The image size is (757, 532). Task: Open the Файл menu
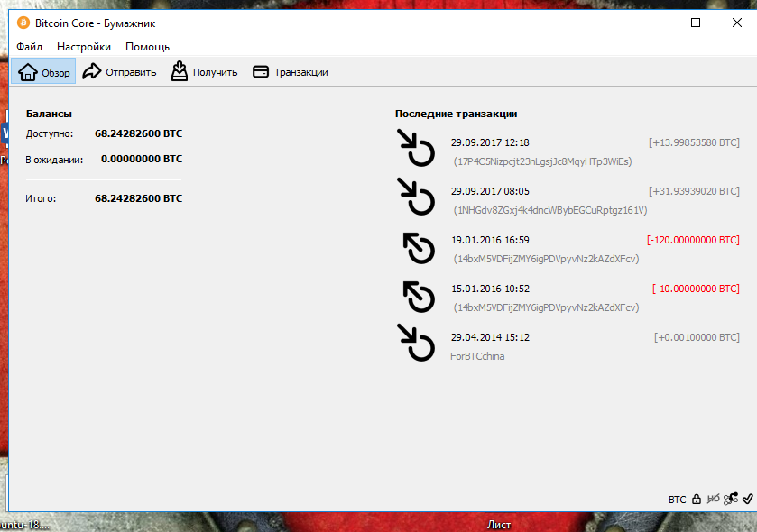[x=29, y=47]
